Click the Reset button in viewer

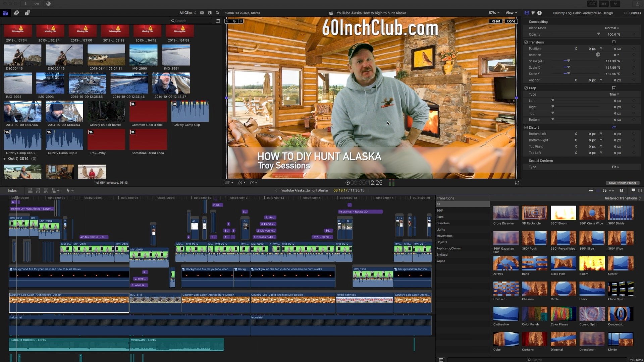pyautogui.click(x=495, y=21)
